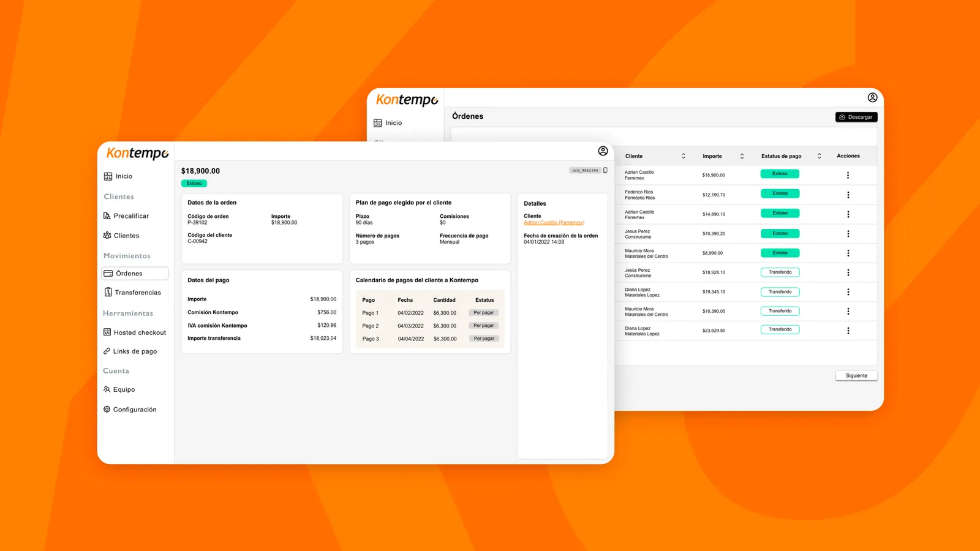The image size is (980, 551).
Task: Click the Mauricio Mora client in the $8,990.00 row
Action: tap(639, 250)
